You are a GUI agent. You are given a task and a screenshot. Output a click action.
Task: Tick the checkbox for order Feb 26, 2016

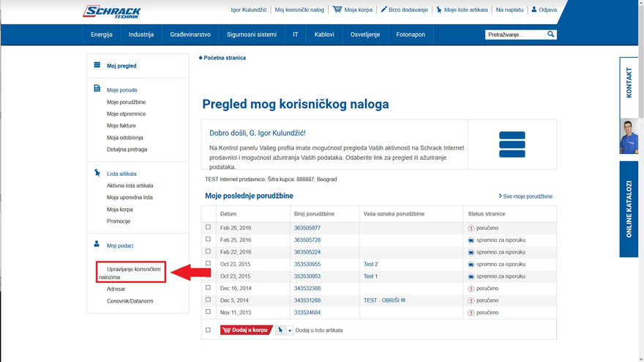[x=209, y=227]
